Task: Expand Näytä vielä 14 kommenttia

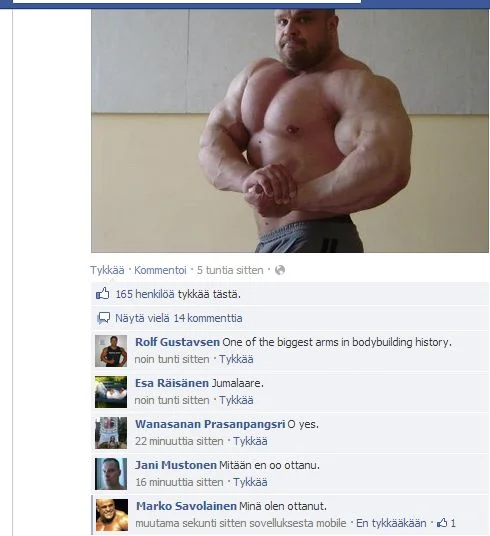Action: pyautogui.click(x=178, y=318)
